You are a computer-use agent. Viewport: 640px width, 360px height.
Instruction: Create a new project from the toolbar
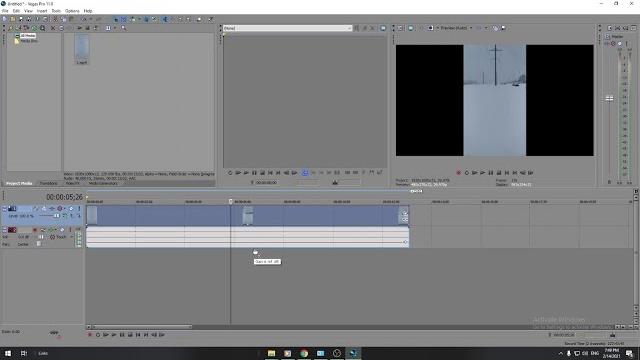pyautogui.click(x=4, y=19)
